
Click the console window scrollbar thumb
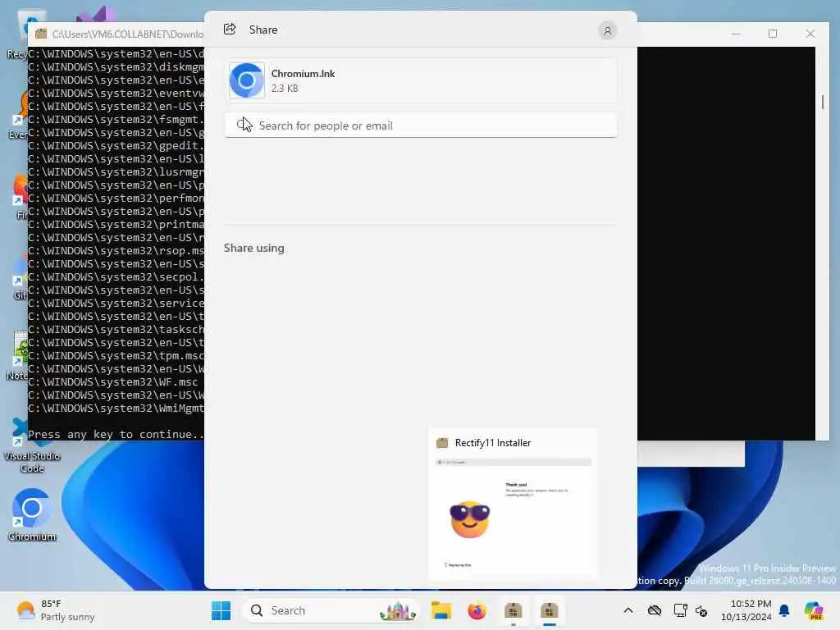[822, 102]
